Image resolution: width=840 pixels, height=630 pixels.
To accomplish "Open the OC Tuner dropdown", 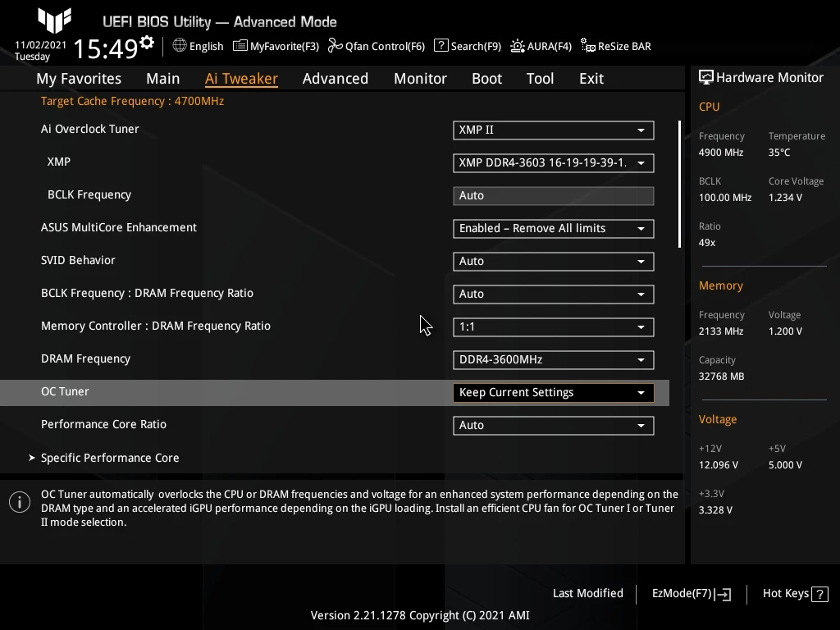I will pos(554,393).
